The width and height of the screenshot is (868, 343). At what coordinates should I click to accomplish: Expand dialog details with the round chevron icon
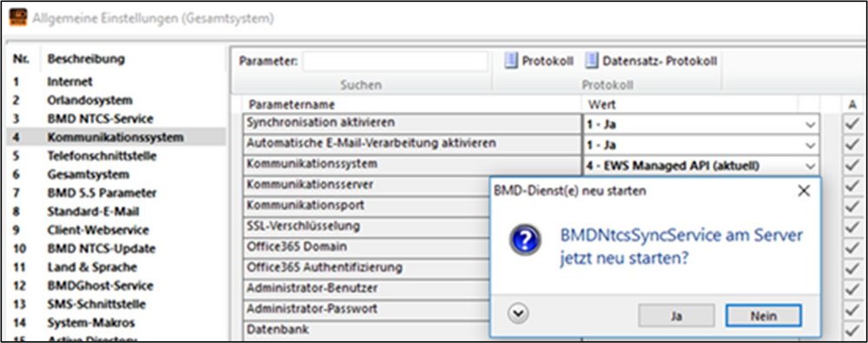point(518,313)
